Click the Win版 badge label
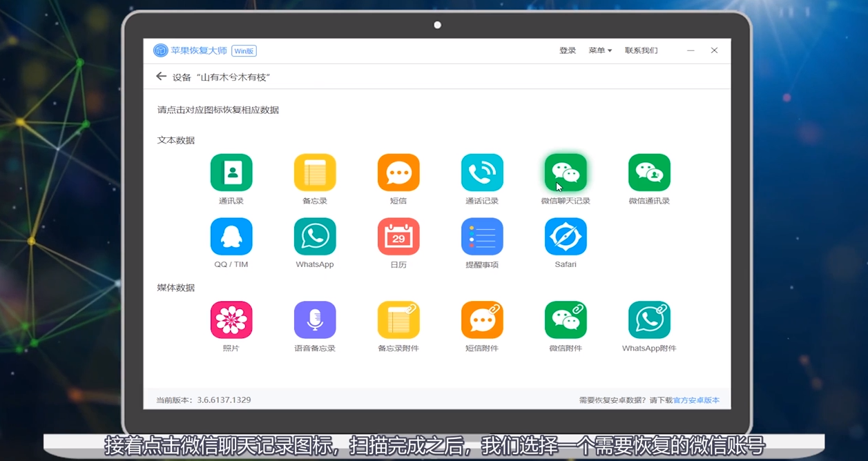The height and width of the screenshot is (461, 868). pyautogui.click(x=244, y=51)
